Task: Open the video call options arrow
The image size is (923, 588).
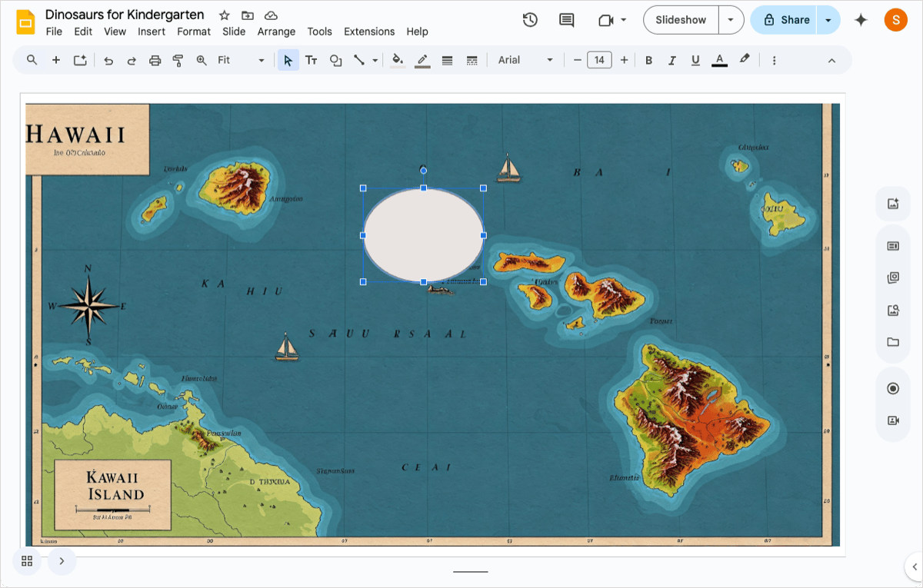Action: [624, 20]
